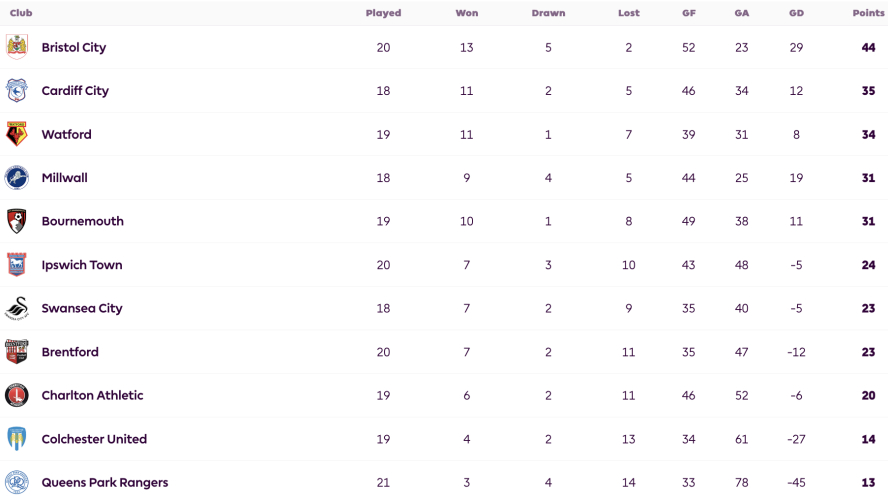Click the Played column header

click(383, 13)
